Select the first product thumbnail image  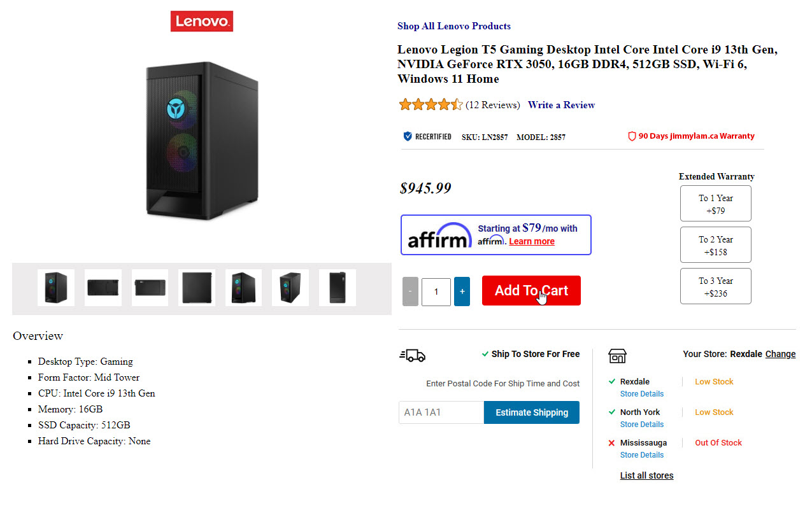(x=56, y=288)
